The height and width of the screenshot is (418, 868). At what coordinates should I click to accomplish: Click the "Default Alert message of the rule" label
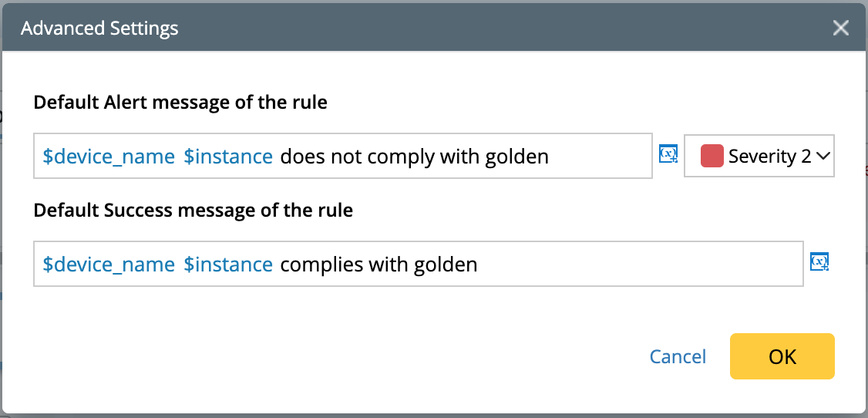click(x=180, y=103)
